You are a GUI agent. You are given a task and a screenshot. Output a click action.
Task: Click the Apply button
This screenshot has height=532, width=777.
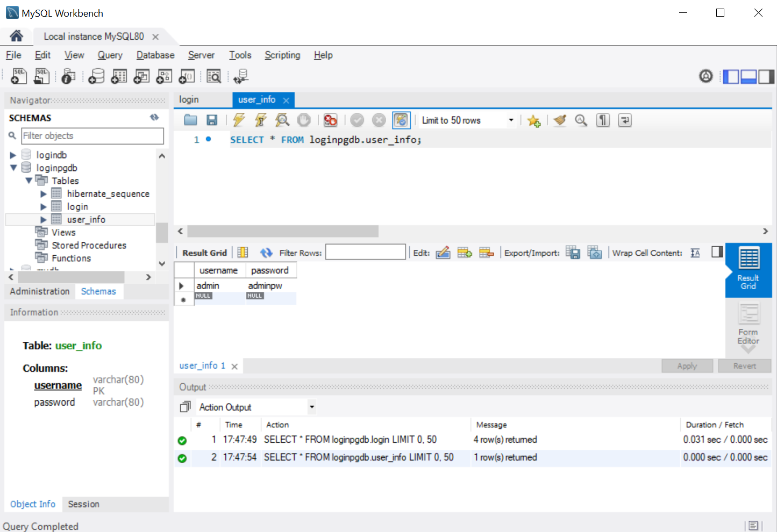pos(687,365)
